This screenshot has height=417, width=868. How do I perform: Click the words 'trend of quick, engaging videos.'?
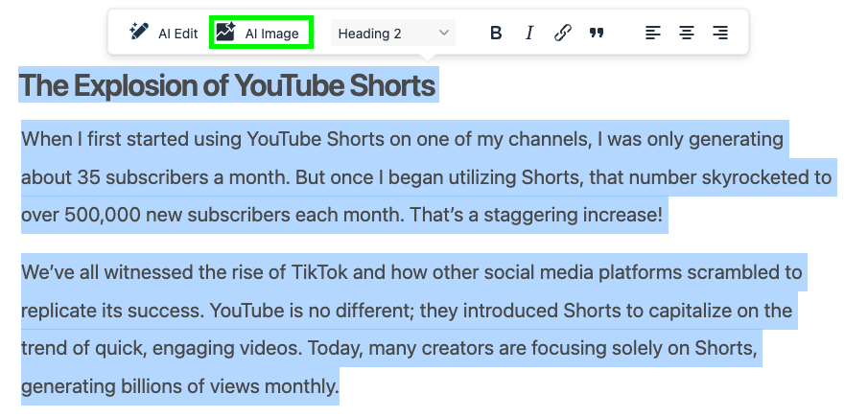(x=162, y=348)
